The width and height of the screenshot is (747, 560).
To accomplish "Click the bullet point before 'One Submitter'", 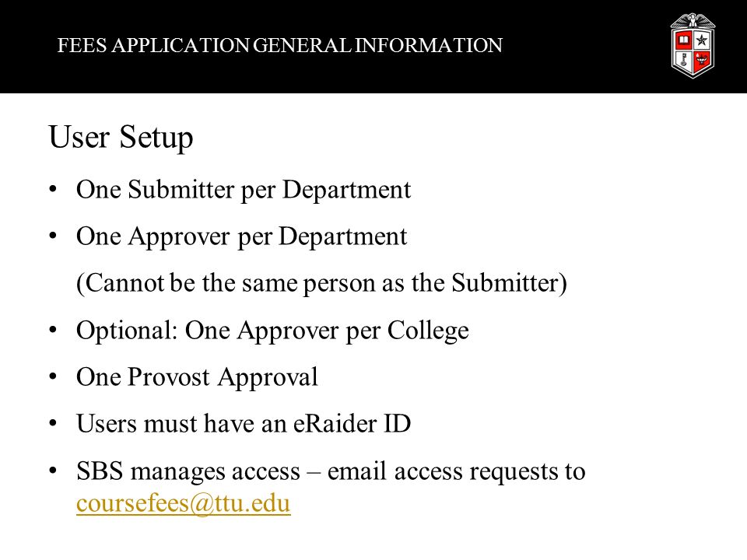I will (x=53, y=189).
